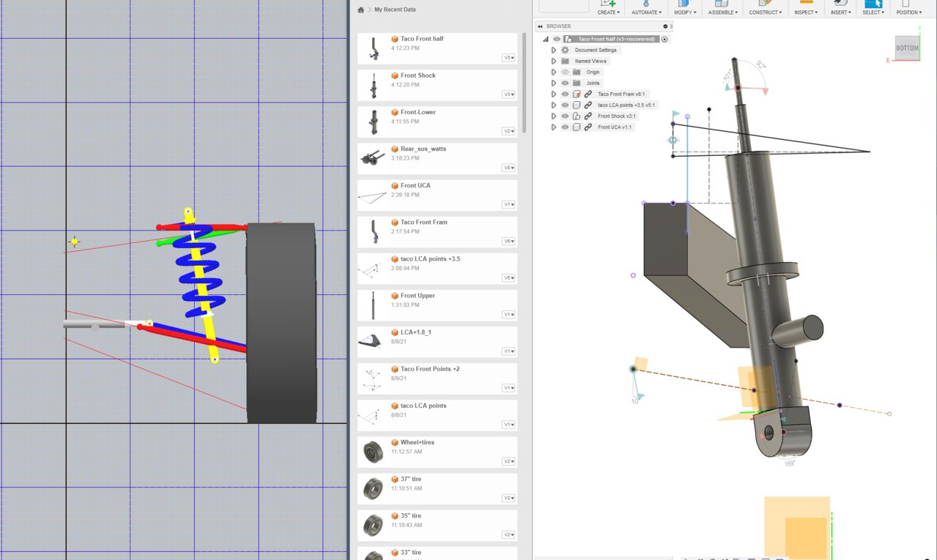Select the Origin folder icon
The width and height of the screenshot is (937, 560).
[577, 72]
